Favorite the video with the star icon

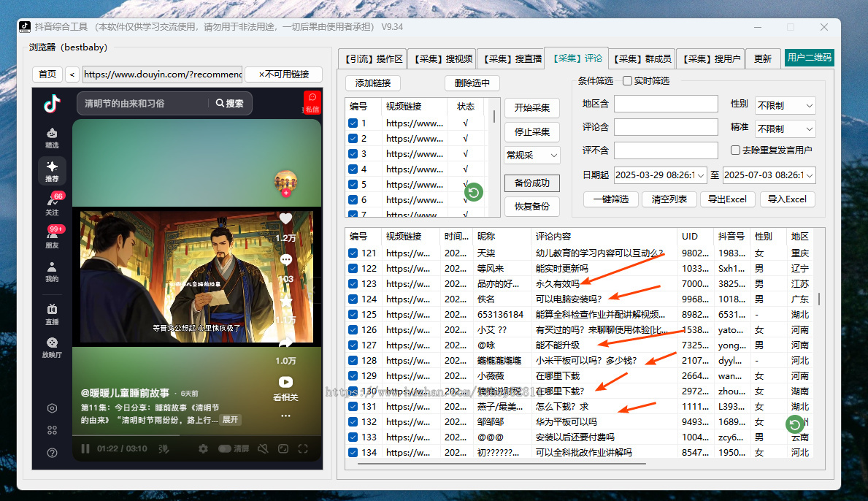click(x=285, y=301)
